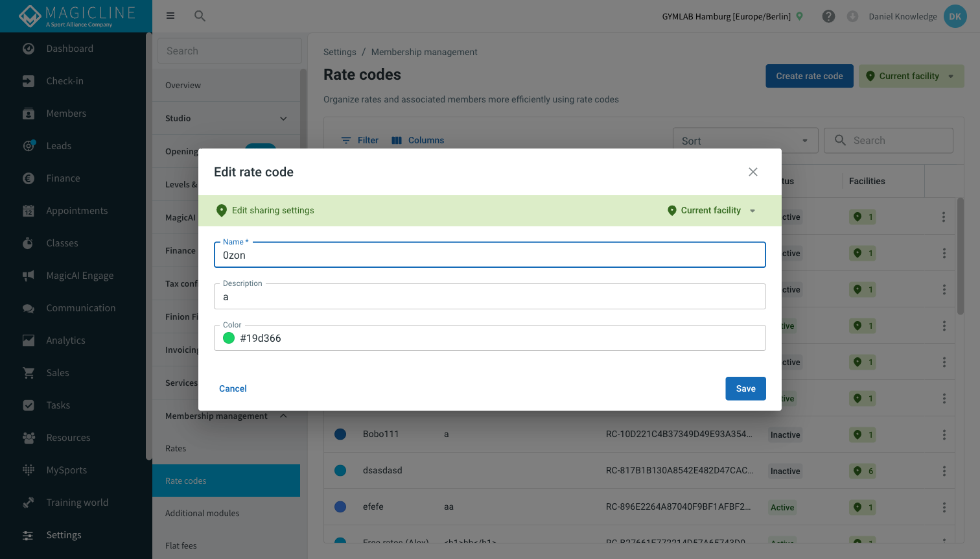Open the MagicAI Engage megaphone icon

point(29,276)
